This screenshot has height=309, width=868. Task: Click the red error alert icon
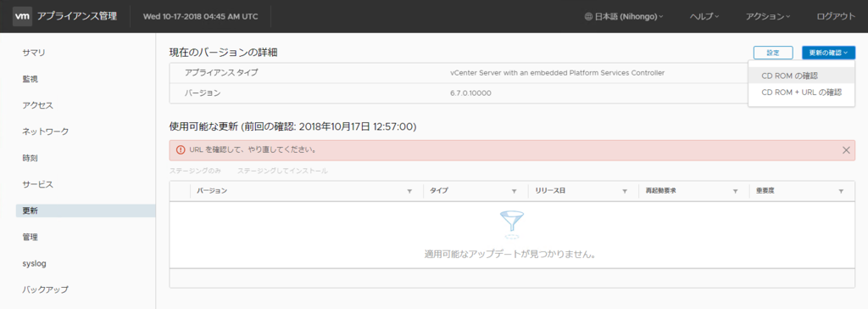pos(181,149)
